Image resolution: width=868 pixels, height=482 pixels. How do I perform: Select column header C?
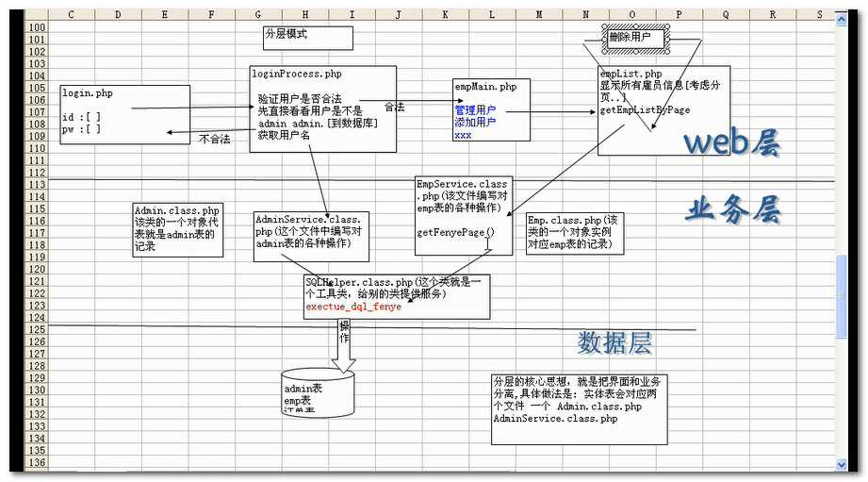(x=71, y=15)
